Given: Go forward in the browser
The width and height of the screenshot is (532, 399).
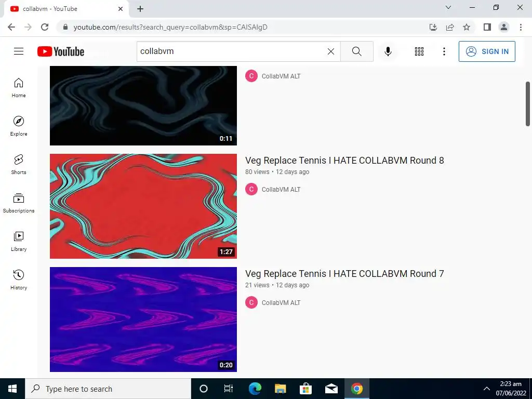Looking at the screenshot, I should pos(28,27).
